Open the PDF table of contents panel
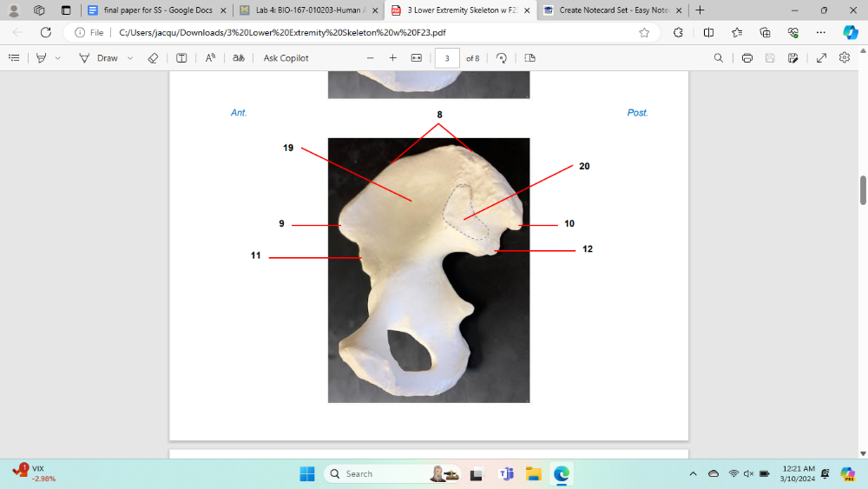Viewport: 868px width, 489px height. coord(14,58)
